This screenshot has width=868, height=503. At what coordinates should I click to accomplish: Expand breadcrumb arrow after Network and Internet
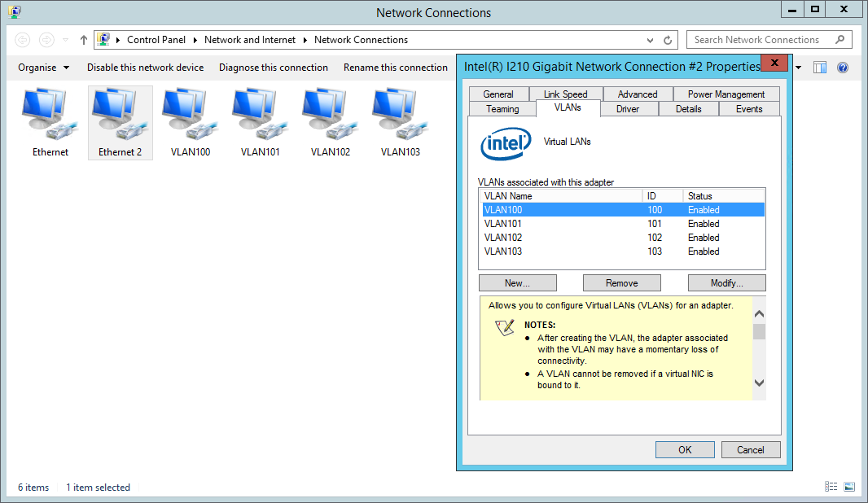click(305, 40)
